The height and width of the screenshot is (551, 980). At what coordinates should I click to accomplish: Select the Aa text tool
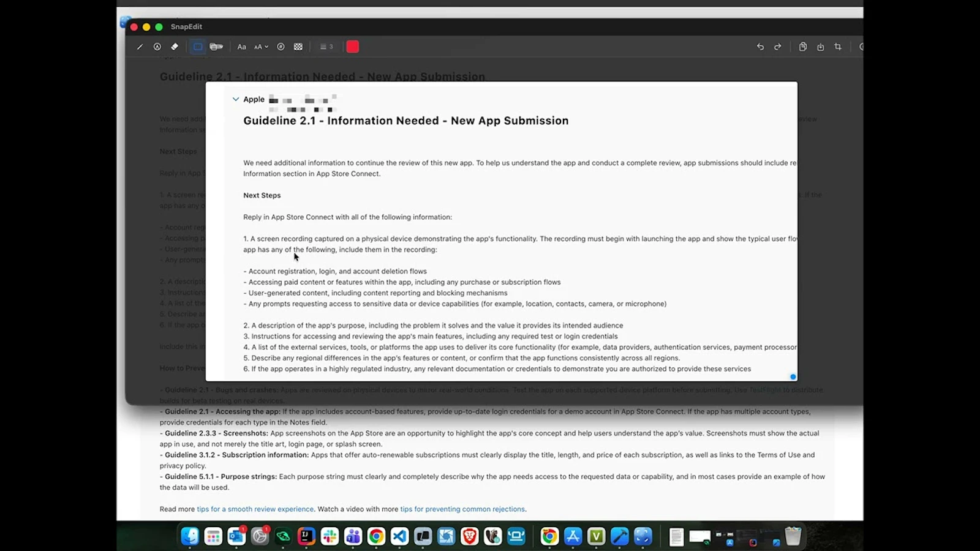[x=241, y=47]
